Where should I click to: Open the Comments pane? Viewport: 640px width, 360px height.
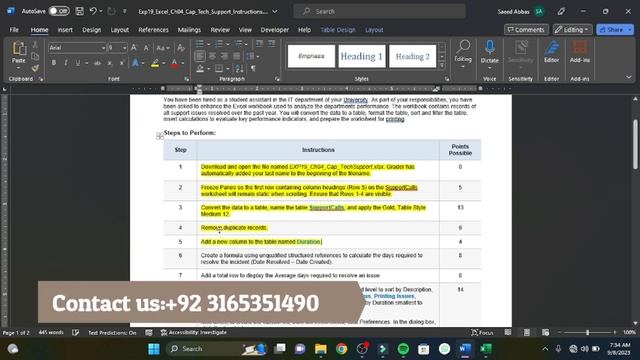526,30
